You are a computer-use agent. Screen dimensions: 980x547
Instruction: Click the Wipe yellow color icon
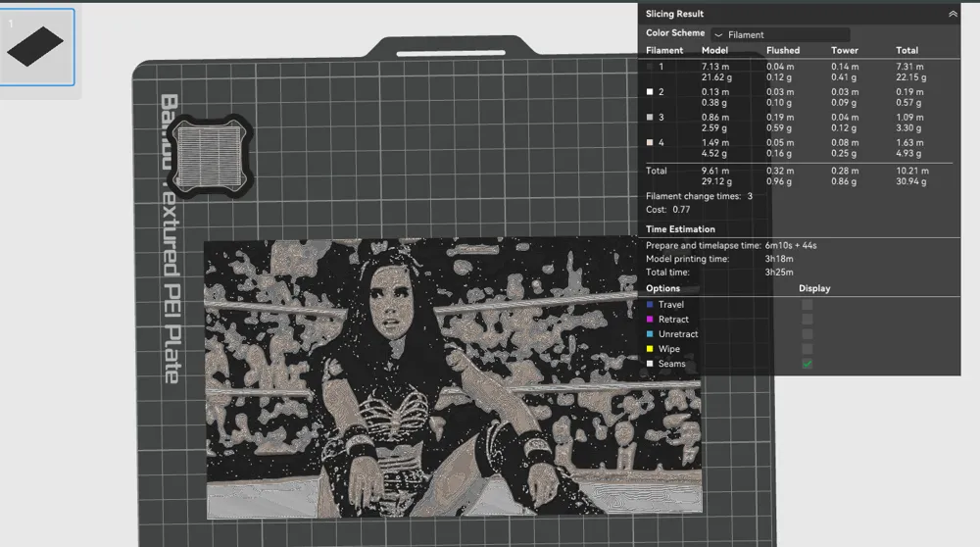[650, 349]
